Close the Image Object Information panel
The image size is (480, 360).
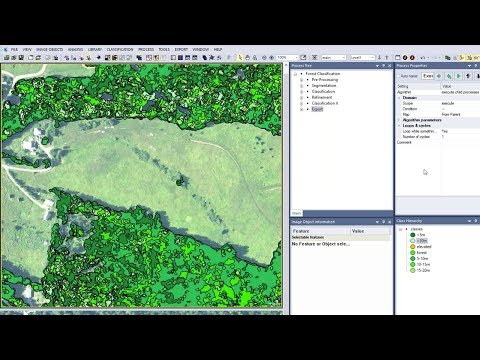pyautogui.click(x=389, y=222)
